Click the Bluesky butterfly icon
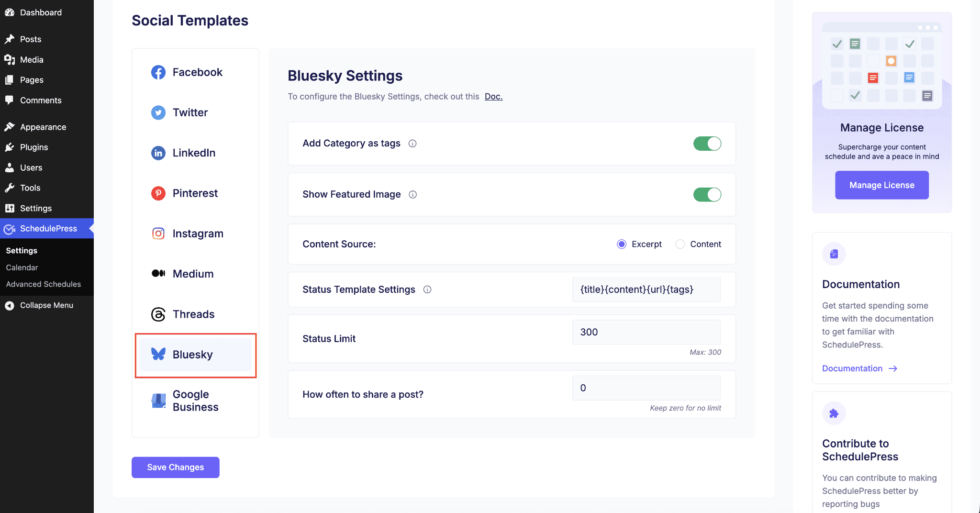Viewport: 980px width, 513px height. [x=158, y=354]
